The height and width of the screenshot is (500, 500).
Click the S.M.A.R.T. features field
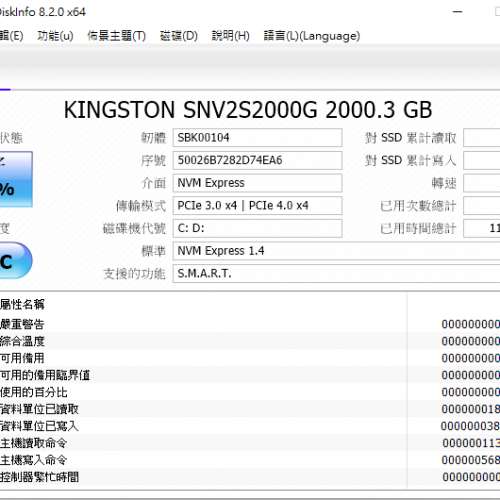[x=336, y=273]
